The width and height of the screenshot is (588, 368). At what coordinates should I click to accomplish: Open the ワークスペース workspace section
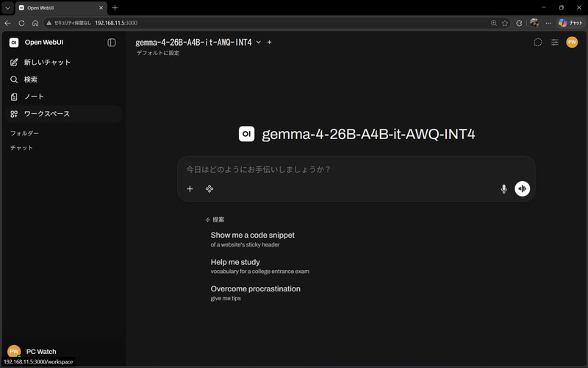pyautogui.click(x=64, y=114)
